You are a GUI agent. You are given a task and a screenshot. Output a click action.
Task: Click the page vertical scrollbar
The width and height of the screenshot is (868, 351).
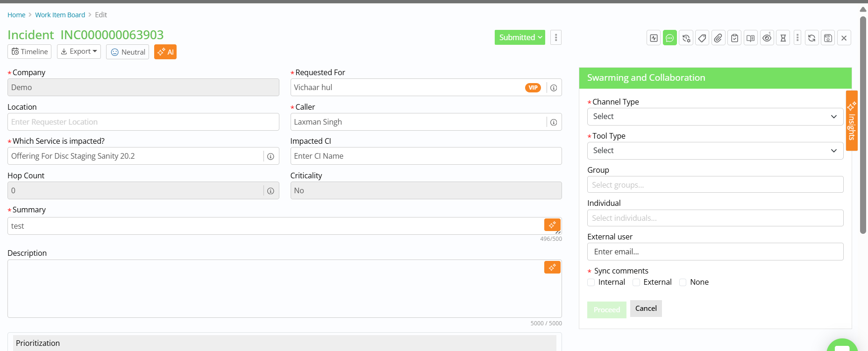coord(863,125)
